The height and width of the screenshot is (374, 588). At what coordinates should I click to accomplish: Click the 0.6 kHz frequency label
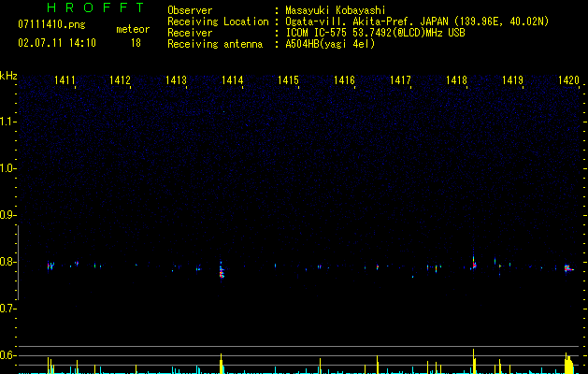click(x=7, y=355)
